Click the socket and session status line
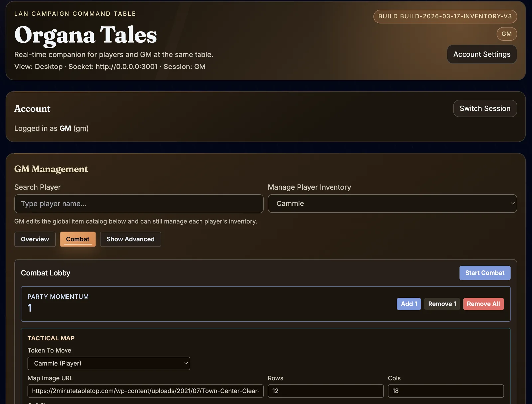This screenshot has width=532, height=404. tap(110, 67)
